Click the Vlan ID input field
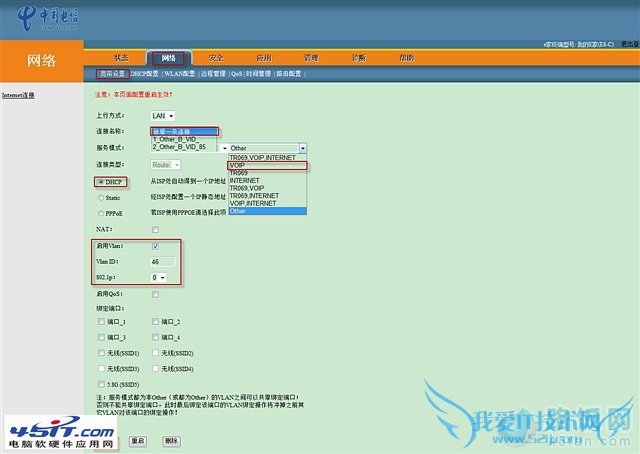The image size is (640, 454). click(x=163, y=262)
